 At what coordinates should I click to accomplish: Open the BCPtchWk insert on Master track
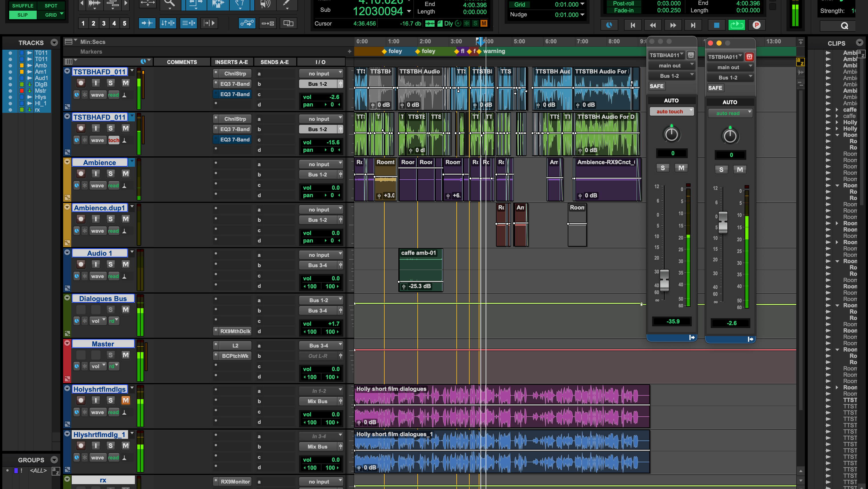coord(235,356)
